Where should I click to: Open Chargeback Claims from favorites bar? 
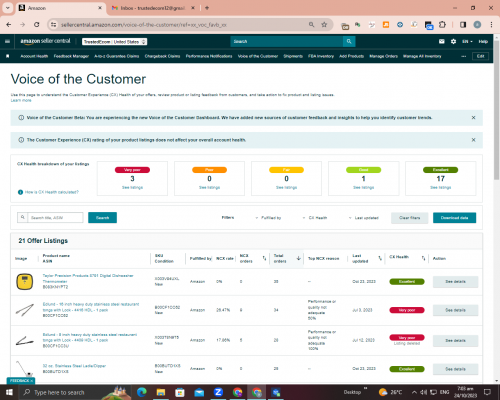(x=162, y=56)
